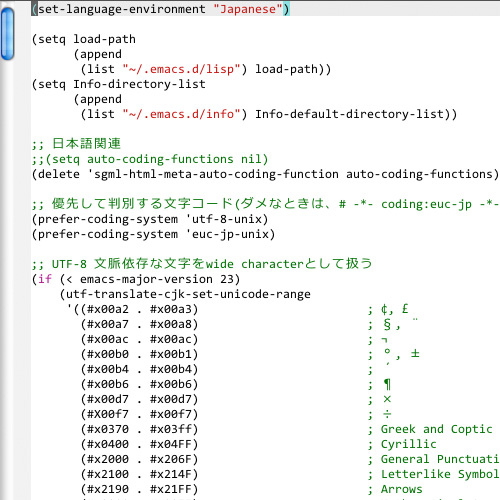The height and width of the screenshot is (500, 500).
Task: Click the pair (#x2190 . #x21FF)
Action: 139,489
